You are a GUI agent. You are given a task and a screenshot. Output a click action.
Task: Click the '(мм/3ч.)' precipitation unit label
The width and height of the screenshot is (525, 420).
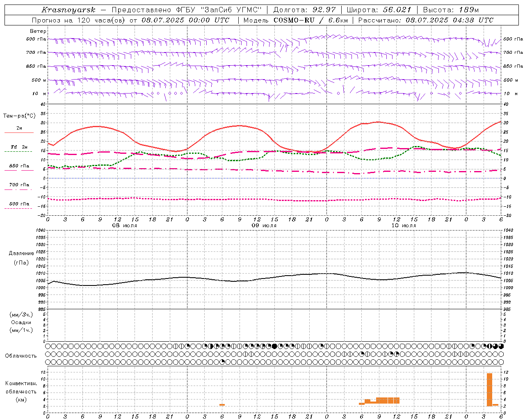21,315
